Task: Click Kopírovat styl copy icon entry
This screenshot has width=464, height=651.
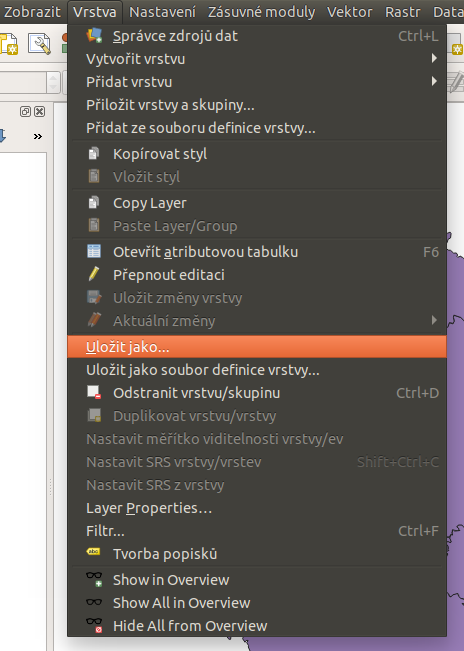Action: tap(257, 154)
